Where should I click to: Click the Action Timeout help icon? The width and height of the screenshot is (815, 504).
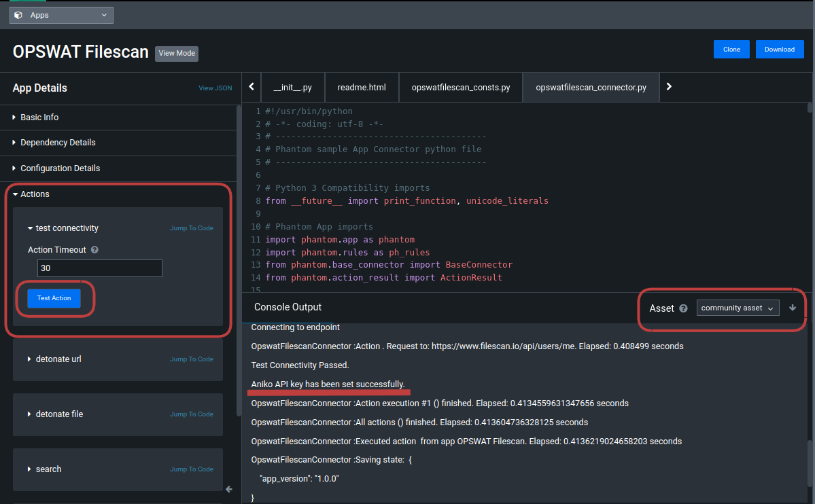point(94,250)
